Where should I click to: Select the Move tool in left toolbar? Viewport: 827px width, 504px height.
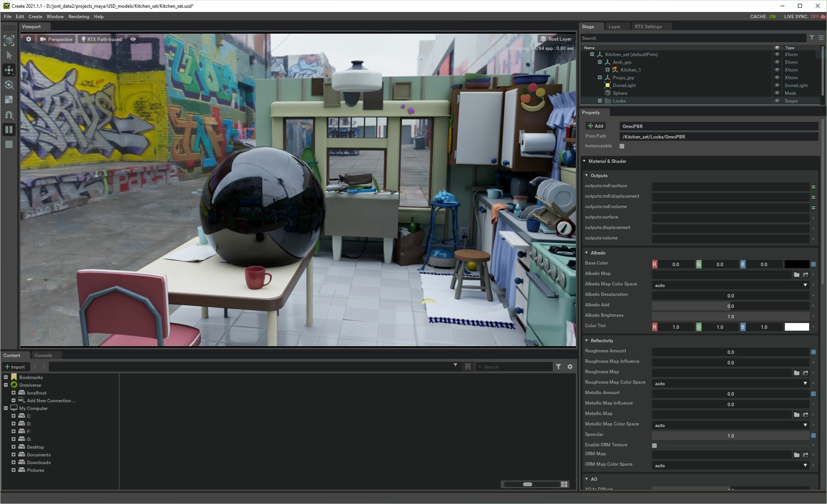[9, 70]
